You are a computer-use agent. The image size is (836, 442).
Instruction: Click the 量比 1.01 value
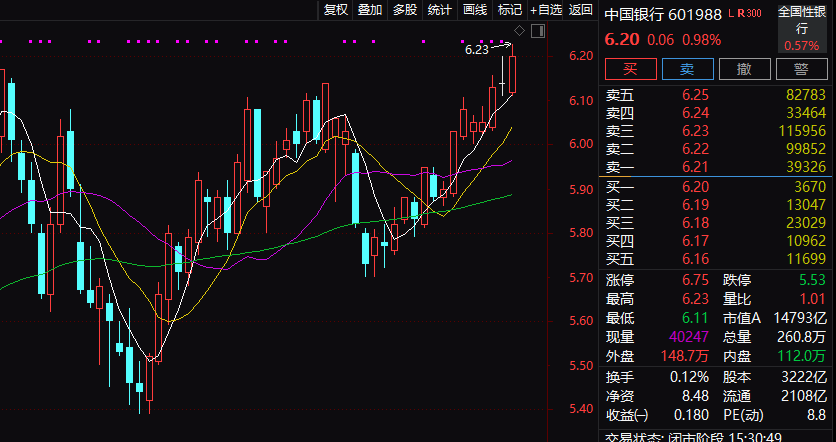(x=812, y=299)
